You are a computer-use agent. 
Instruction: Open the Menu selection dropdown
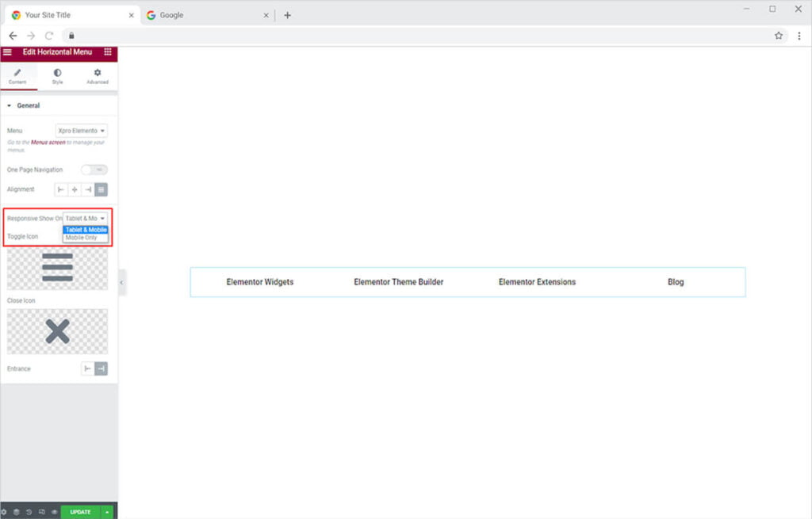[82, 131]
